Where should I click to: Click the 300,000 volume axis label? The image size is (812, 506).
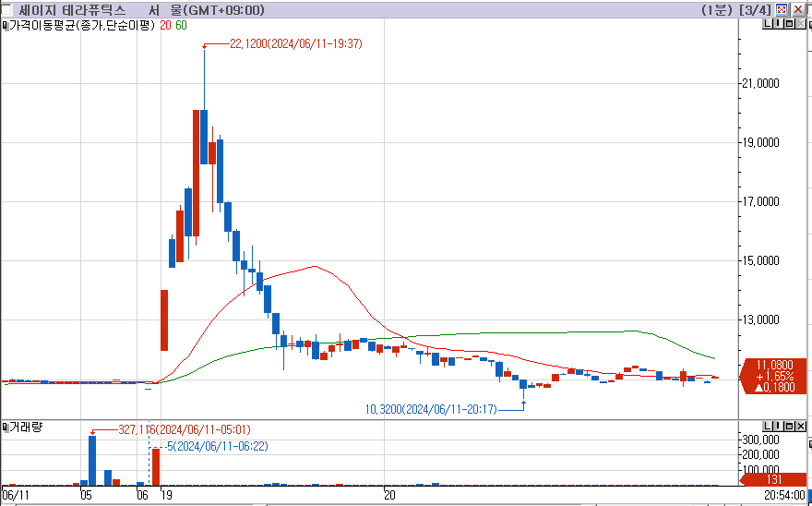click(760, 440)
